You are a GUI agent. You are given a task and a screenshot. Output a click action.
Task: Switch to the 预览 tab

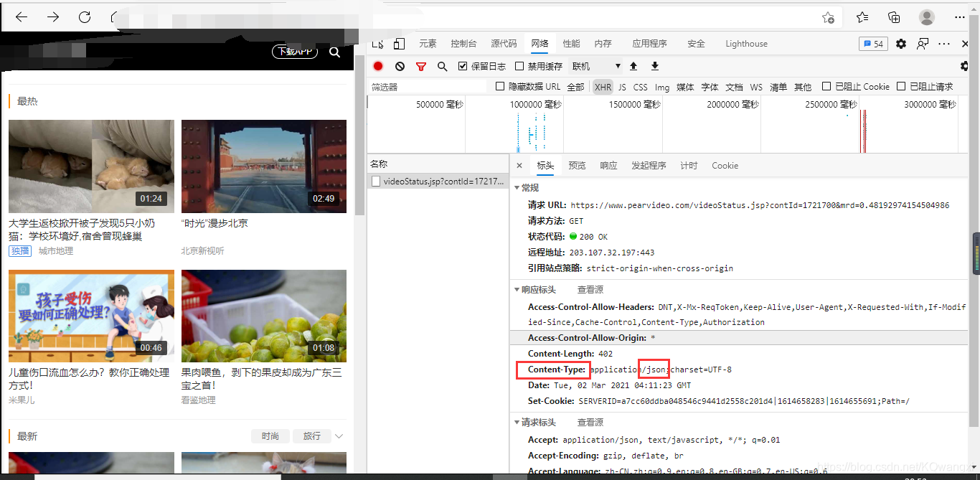[577, 166]
